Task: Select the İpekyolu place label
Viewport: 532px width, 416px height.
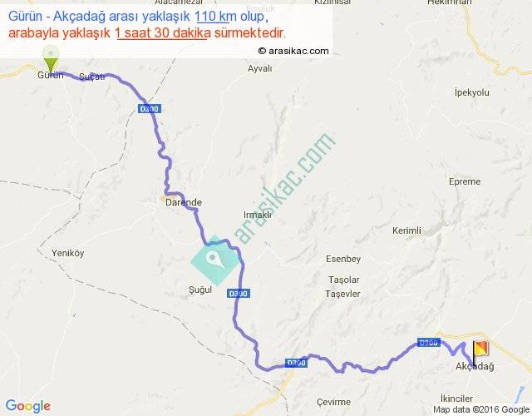Action: pyautogui.click(x=472, y=92)
